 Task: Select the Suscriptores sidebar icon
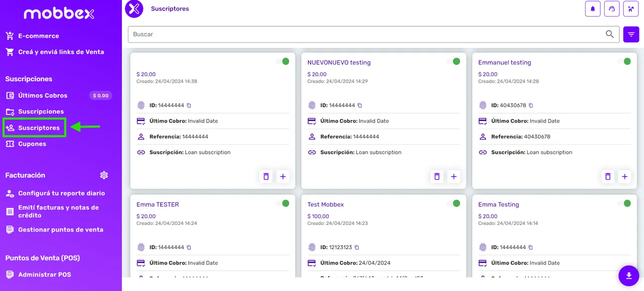pyautogui.click(x=11, y=127)
